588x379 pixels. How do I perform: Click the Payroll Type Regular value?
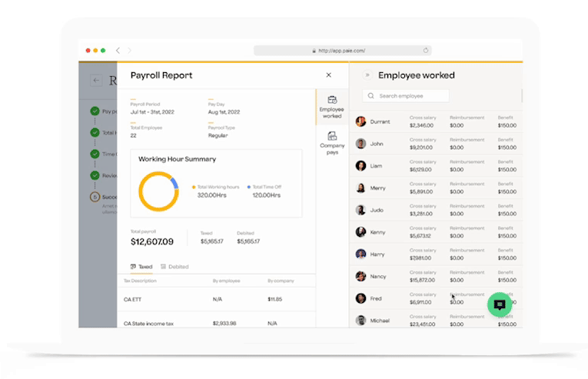pos(218,135)
